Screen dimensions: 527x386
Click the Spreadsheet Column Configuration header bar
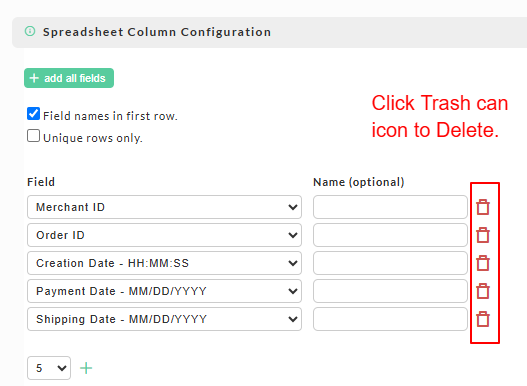click(x=269, y=32)
